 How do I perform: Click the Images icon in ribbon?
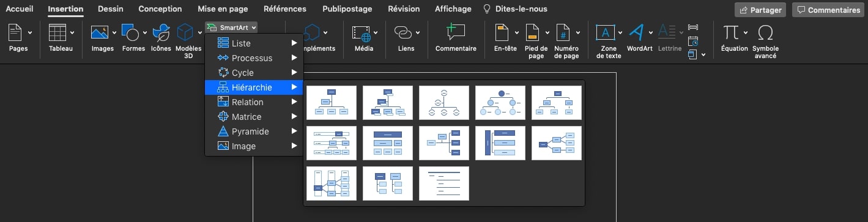(x=100, y=32)
